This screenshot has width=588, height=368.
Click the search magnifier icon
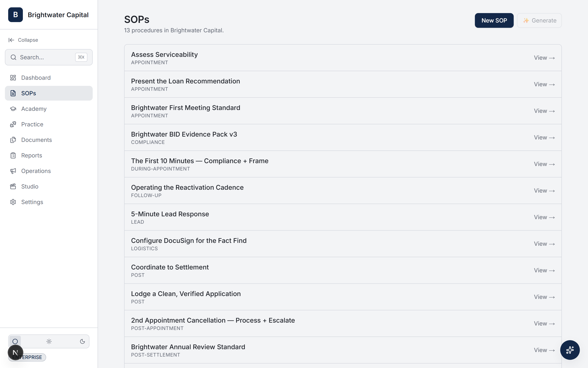(13, 57)
